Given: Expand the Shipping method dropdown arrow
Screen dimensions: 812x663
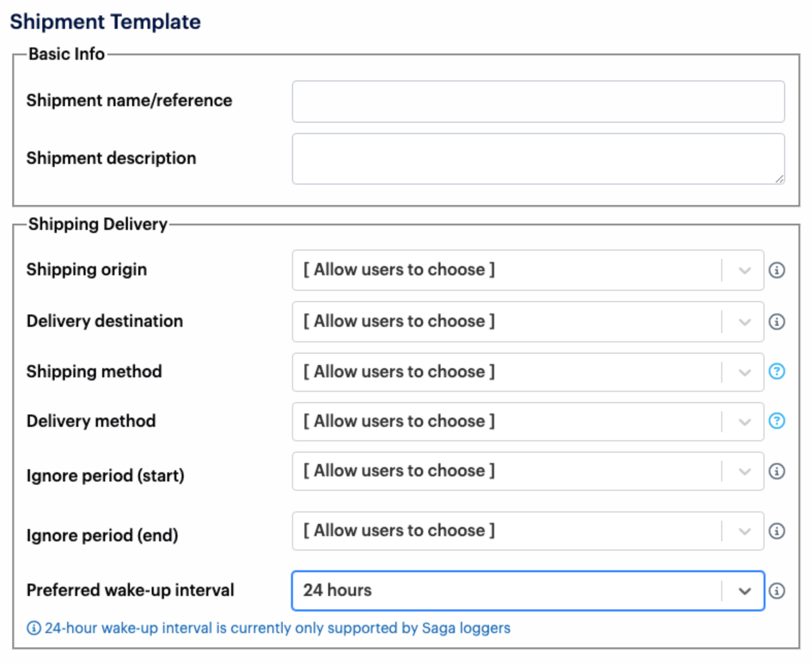Looking at the screenshot, I should point(744,372).
